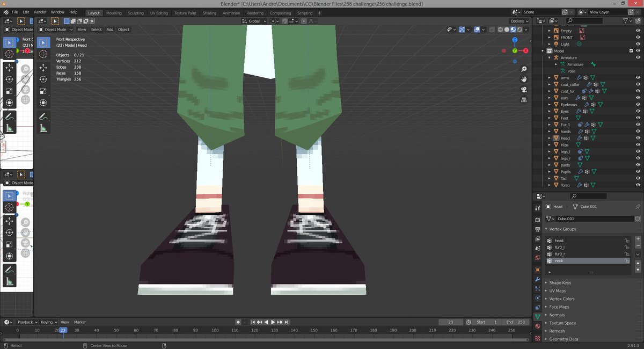644x349 pixels.
Task: Open the Add menu in viewport header
Action: pos(109,30)
